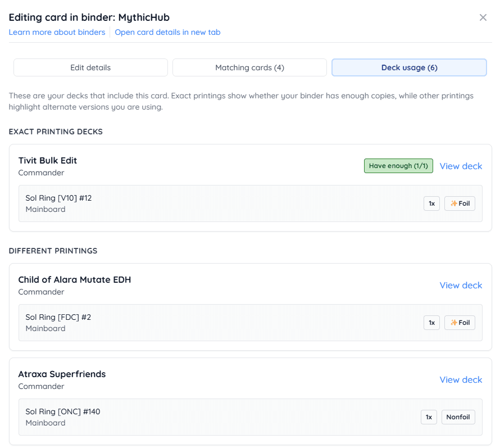Click the 1x quantity badge on Sol Ring [ONC]
The width and height of the screenshot is (500, 448).
coord(429,417)
